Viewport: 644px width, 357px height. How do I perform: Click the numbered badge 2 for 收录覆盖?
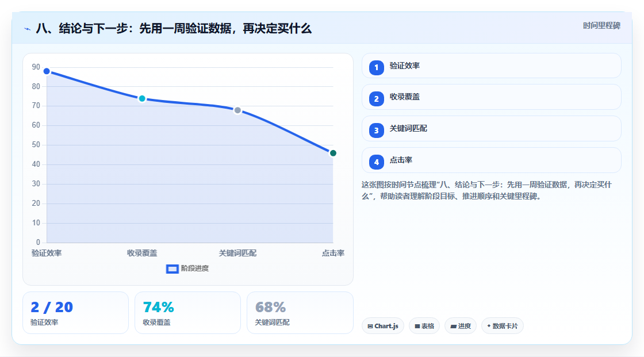pos(376,99)
